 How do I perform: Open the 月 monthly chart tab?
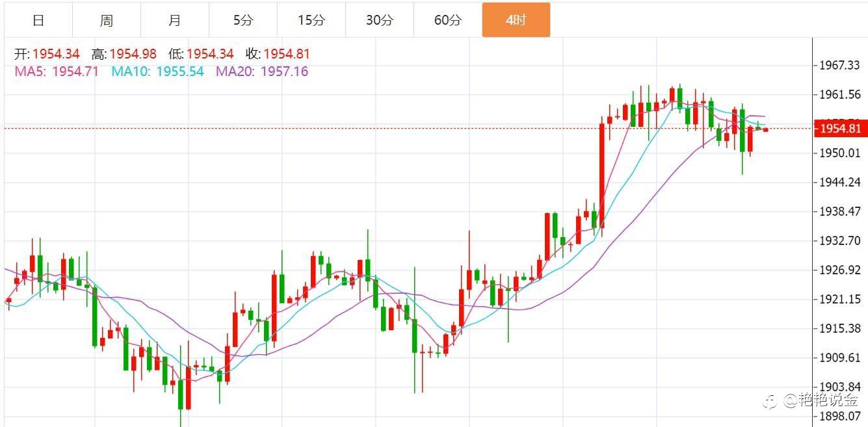coord(174,20)
